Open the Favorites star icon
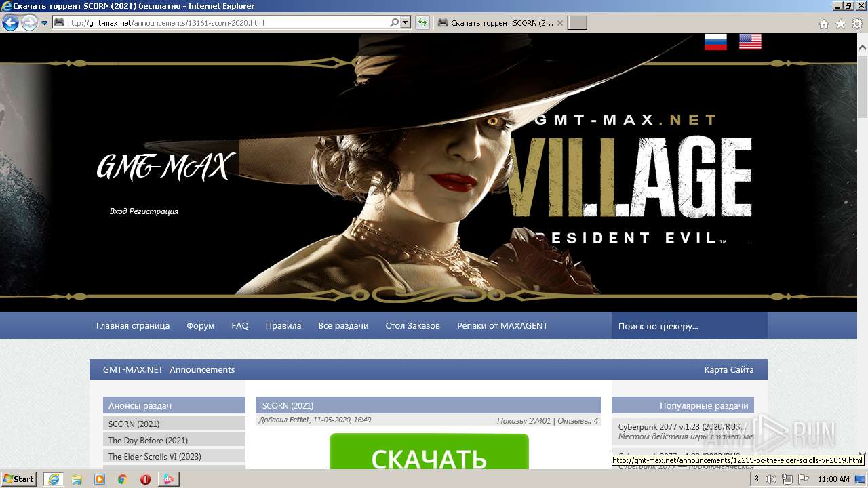Viewport: 868px width, 488px height. pyautogui.click(x=840, y=24)
